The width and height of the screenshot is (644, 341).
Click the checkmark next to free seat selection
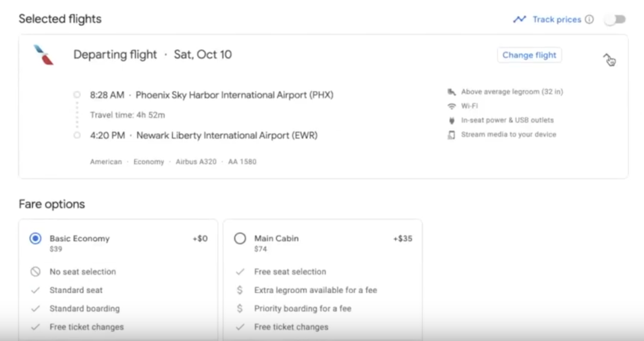[240, 272]
